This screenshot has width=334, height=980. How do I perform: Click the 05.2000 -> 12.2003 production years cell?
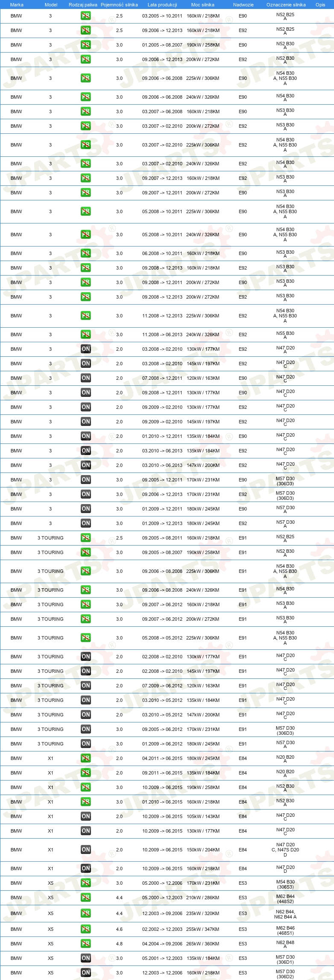coord(162,898)
